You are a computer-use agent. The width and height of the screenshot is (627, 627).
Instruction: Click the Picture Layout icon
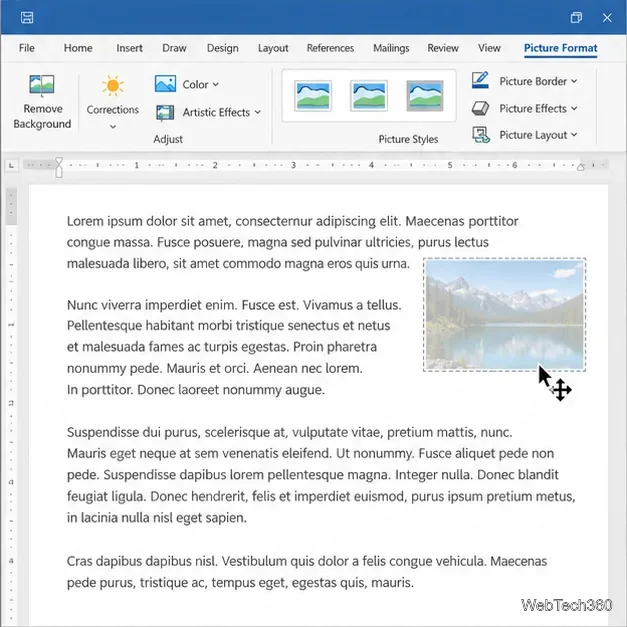(481, 135)
